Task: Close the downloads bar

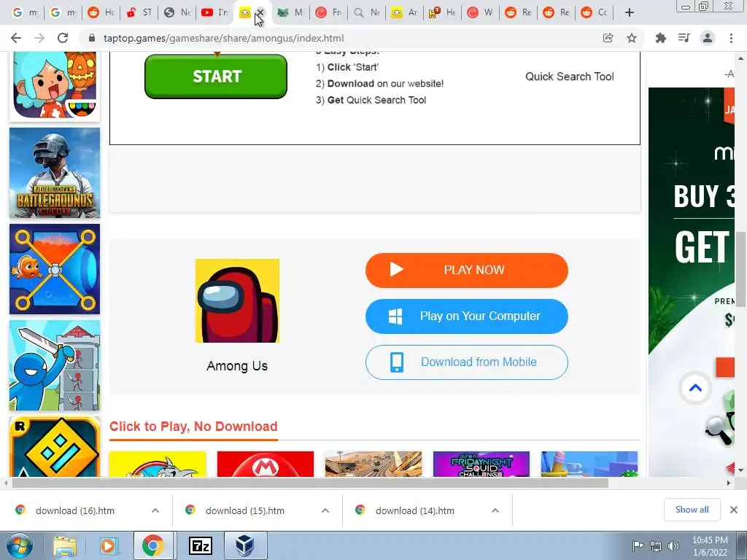Action: 734,510
